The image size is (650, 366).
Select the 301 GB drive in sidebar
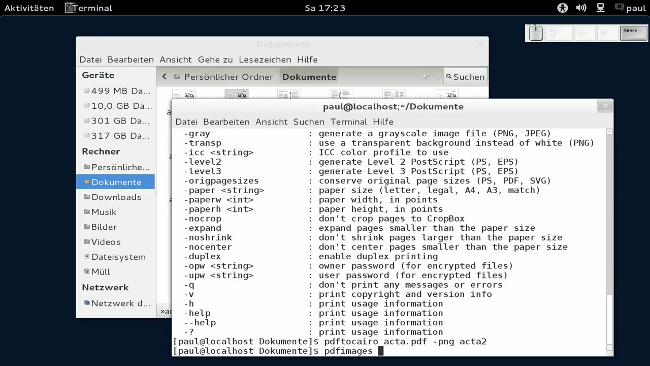coord(116,121)
